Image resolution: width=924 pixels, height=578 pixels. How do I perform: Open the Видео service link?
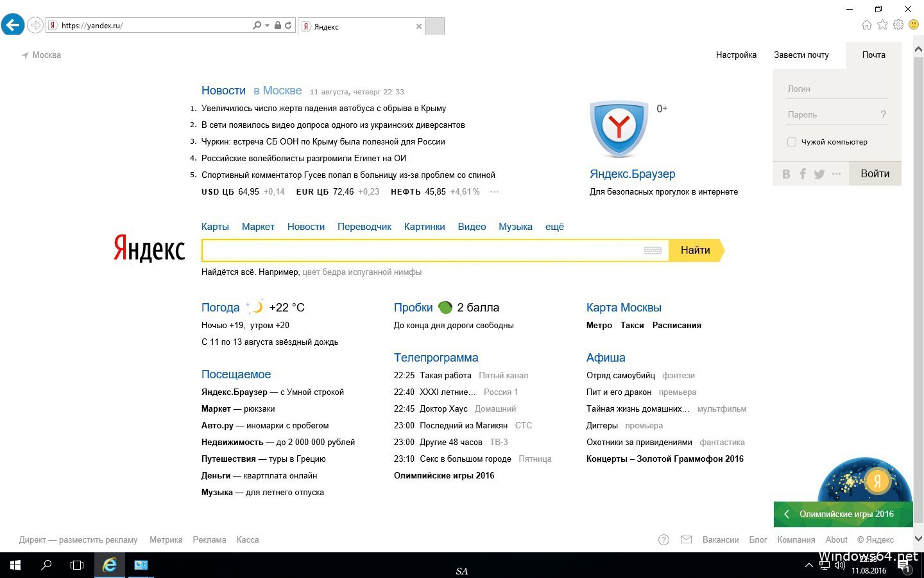tap(472, 227)
